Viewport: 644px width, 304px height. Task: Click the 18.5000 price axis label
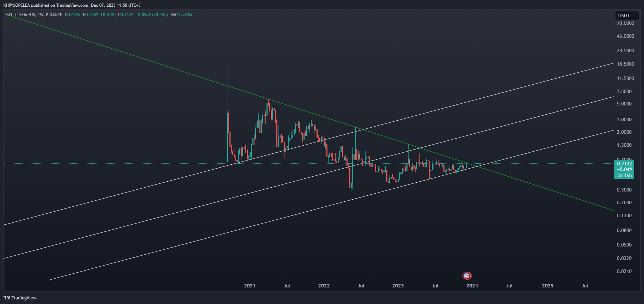point(625,64)
